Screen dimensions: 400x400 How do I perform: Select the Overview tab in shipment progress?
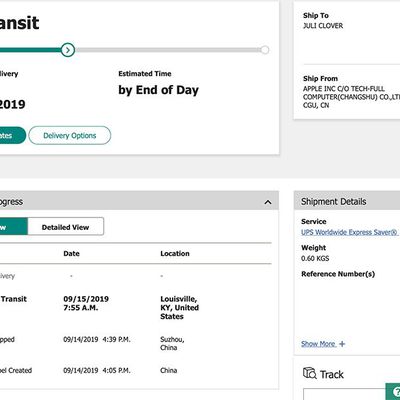click(13, 227)
